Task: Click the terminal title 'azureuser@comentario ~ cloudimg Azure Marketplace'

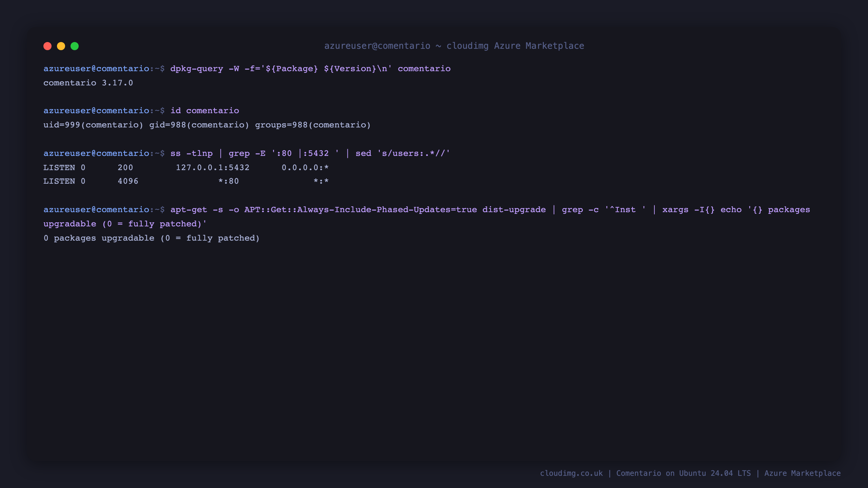Action: pyautogui.click(x=454, y=46)
